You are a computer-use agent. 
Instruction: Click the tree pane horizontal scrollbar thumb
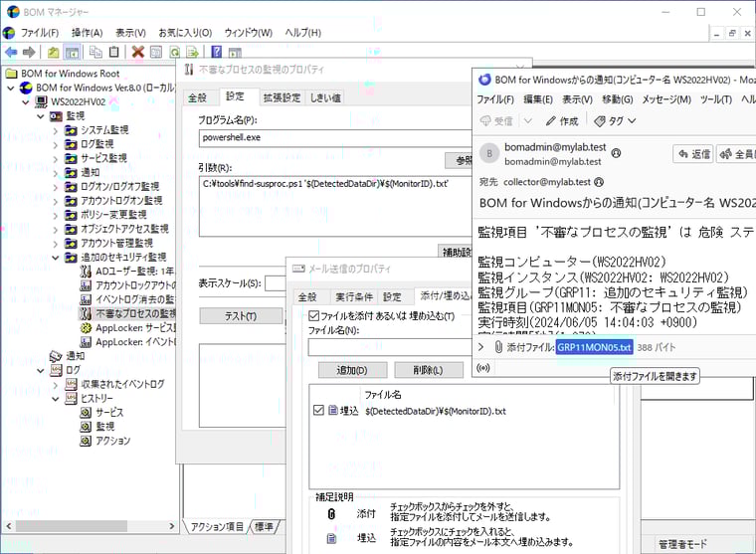[x=72, y=526]
